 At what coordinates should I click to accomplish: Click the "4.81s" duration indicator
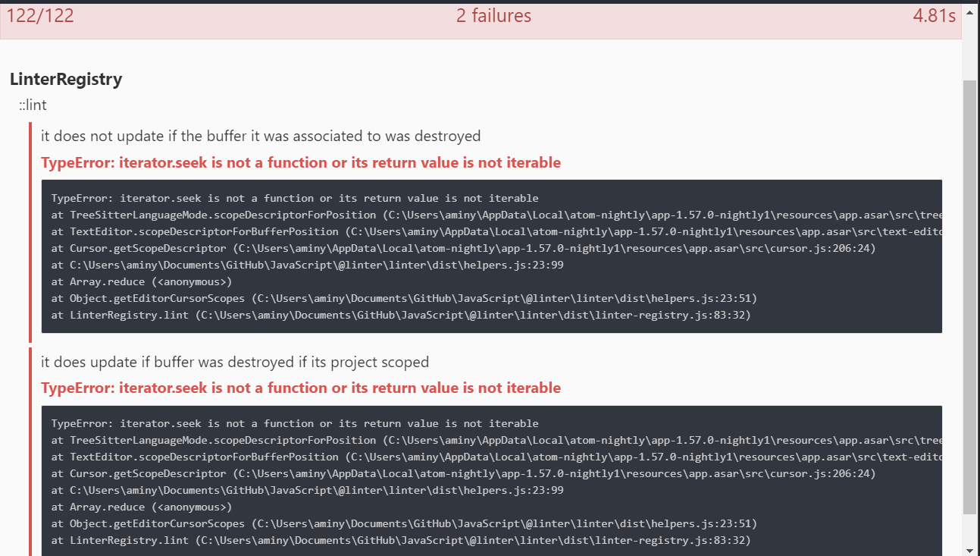[x=934, y=15]
